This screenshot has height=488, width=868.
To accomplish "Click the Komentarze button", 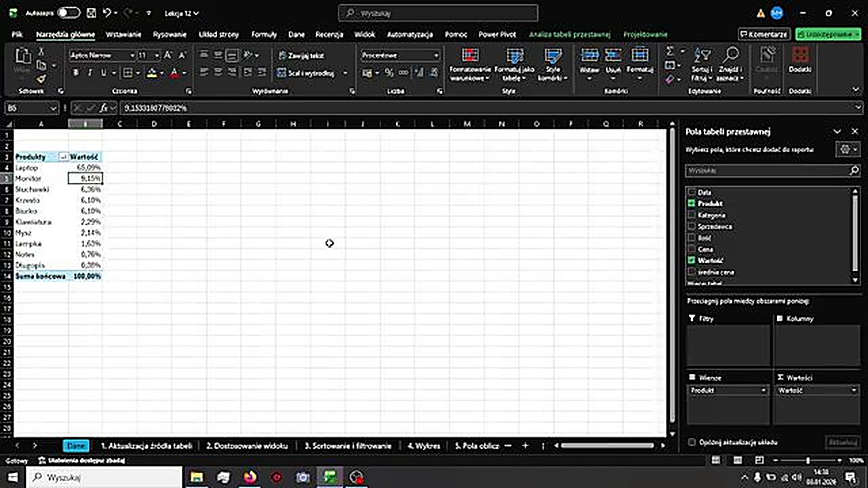I will 764,35.
